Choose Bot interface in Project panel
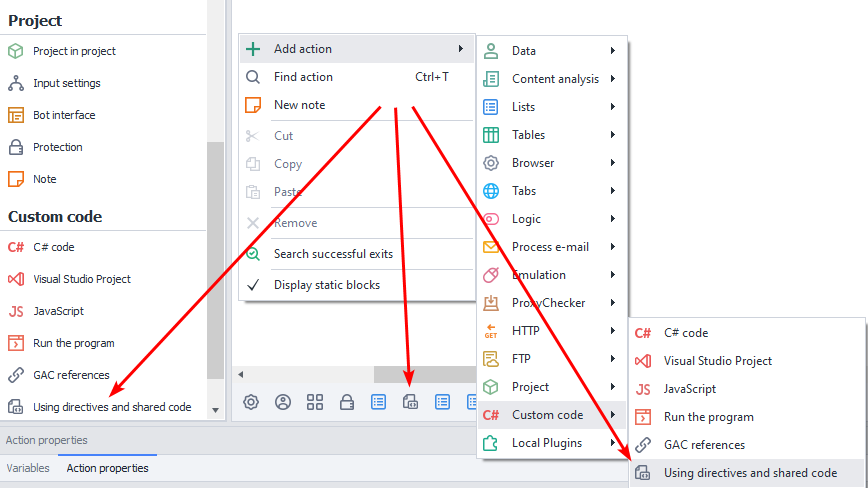 pyautogui.click(x=64, y=115)
